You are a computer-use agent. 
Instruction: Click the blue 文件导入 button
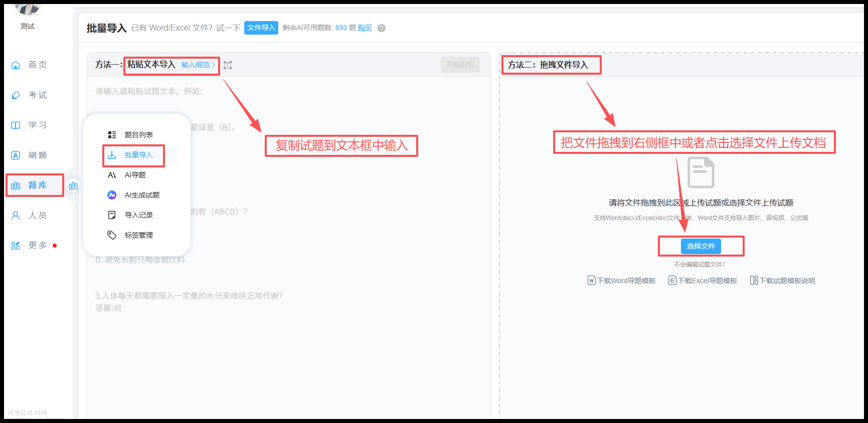tap(261, 28)
